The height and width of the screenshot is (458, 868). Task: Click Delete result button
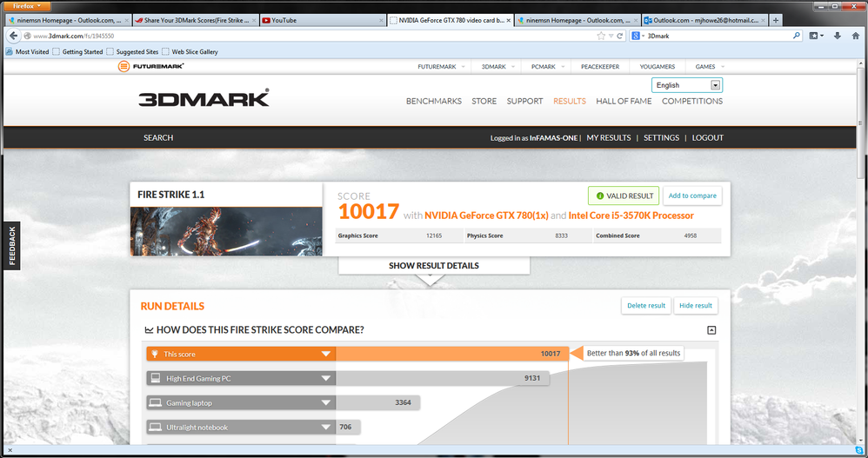[x=646, y=305]
